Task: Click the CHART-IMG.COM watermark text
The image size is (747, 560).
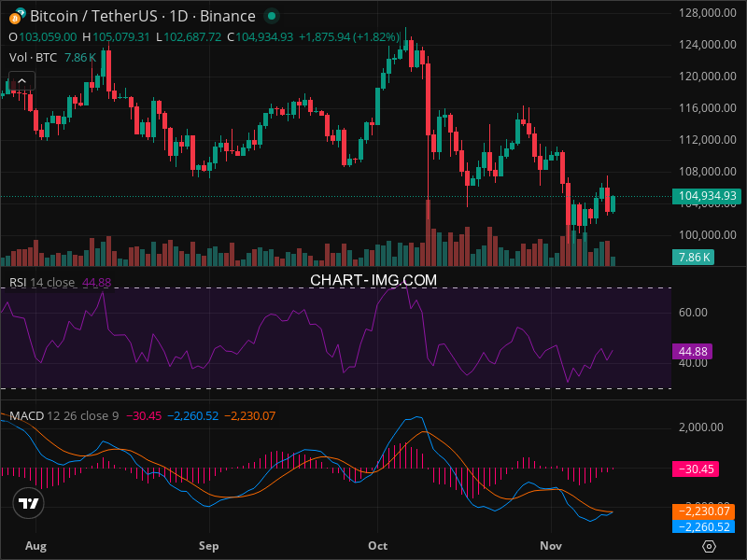Action: point(373,279)
